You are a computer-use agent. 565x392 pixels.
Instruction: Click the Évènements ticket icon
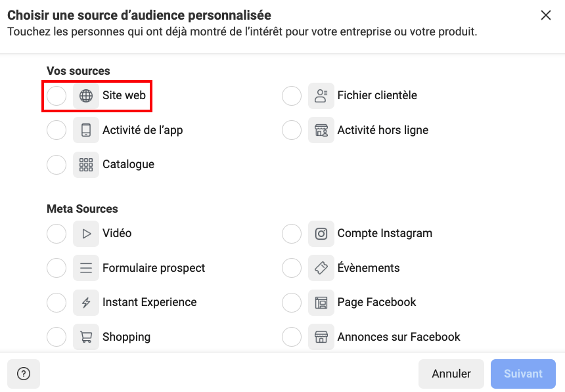coord(321,268)
